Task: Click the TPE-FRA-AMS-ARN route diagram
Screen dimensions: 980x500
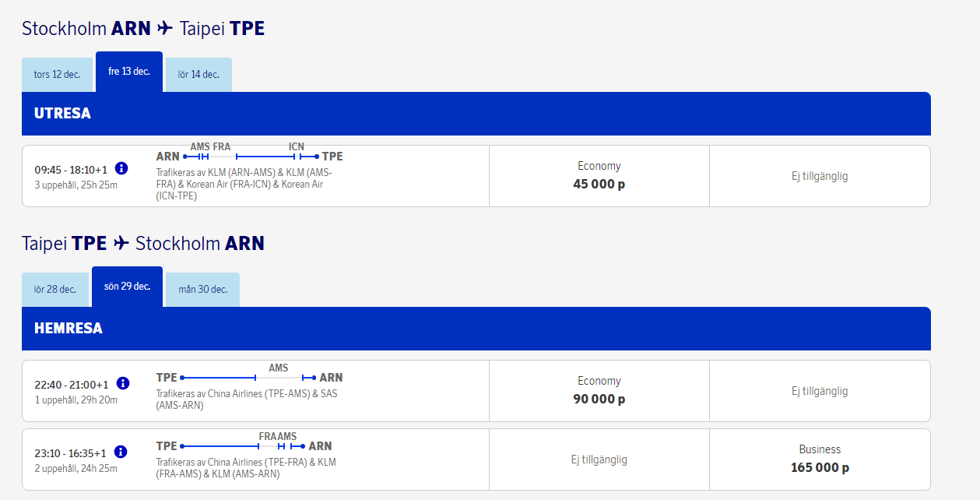Action: coord(244,446)
